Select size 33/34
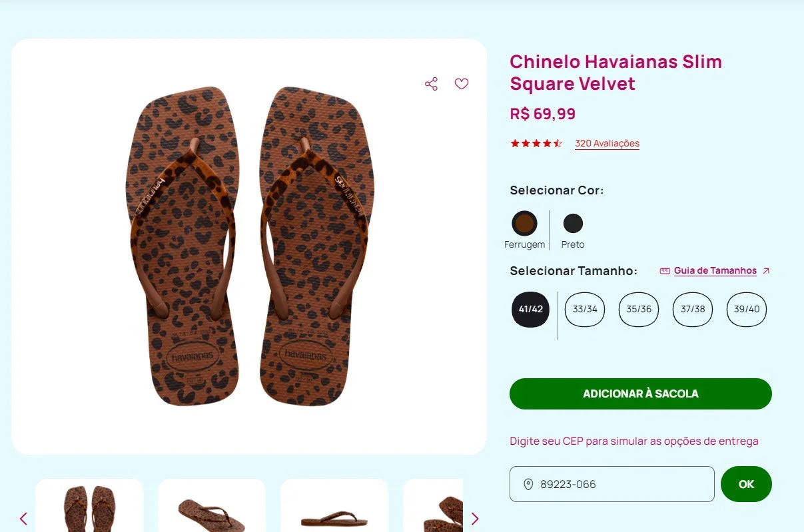This screenshot has height=532, width=804. tap(584, 309)
